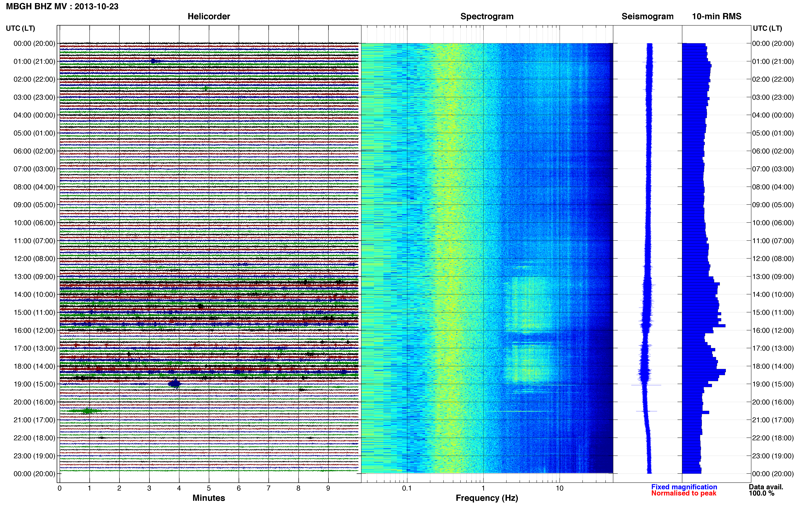The image size is (812, 508).
Task: Click helicorder time label 09:00 (05:00)
Action: [34, 205]
